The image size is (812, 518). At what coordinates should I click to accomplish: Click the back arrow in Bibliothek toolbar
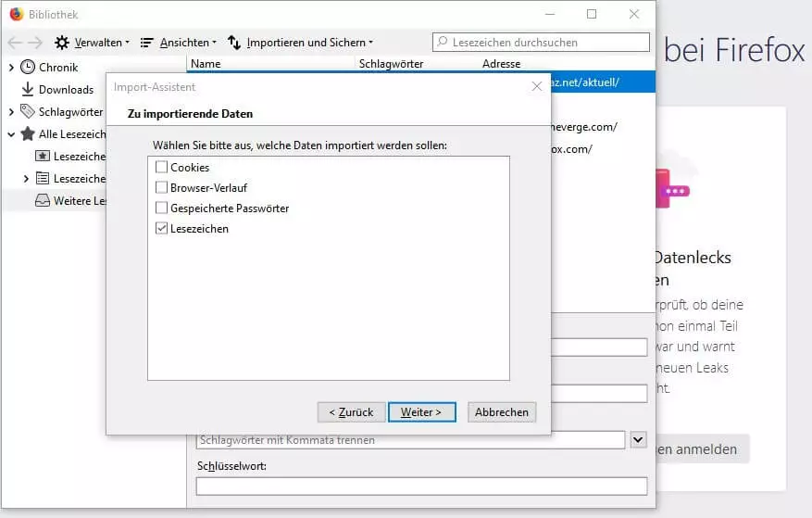16,43
